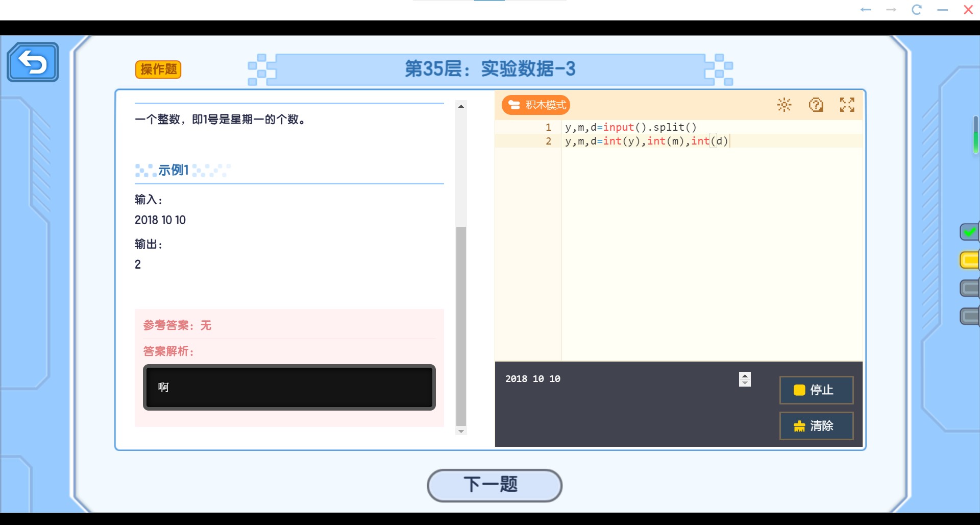Viewport: 980px width, 525px height.
Task: Select the bottom gray step indicator
Action: pos(969,317)
